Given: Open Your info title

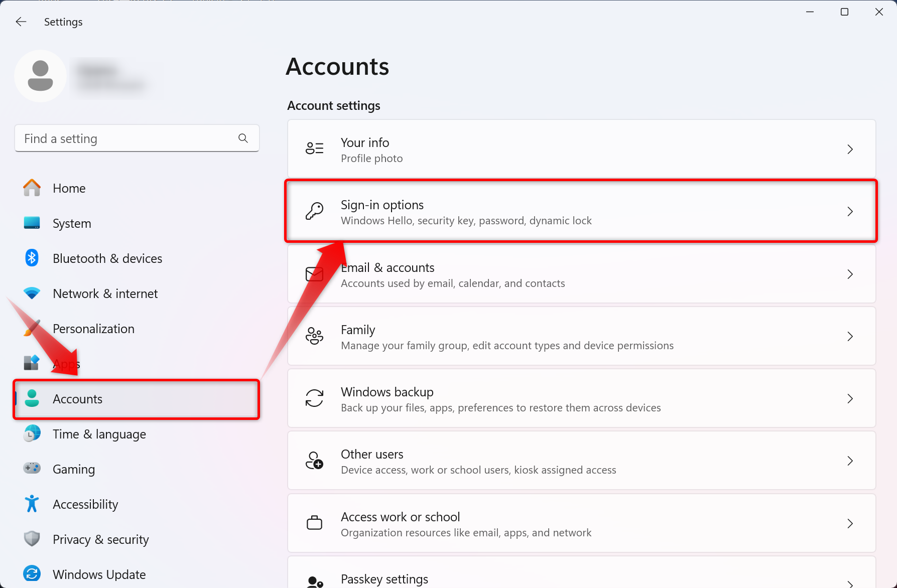Looking at the screenshot, I should (x=365, y=142).
